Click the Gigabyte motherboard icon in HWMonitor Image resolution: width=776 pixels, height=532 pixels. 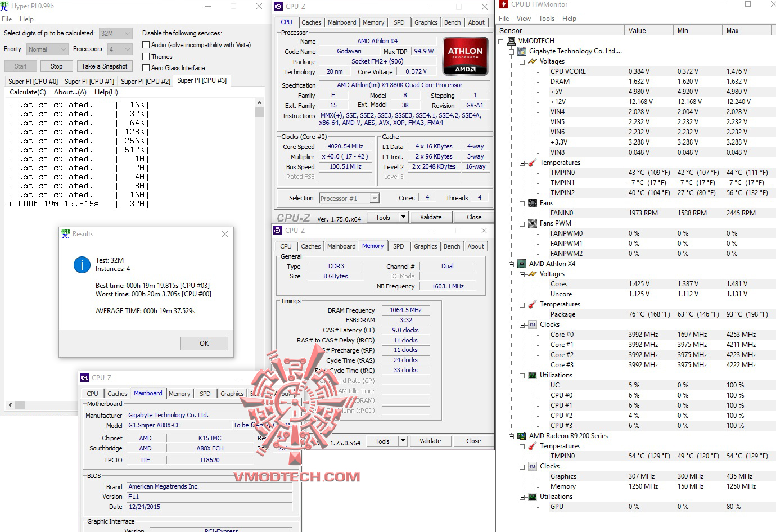pos(522,51)
